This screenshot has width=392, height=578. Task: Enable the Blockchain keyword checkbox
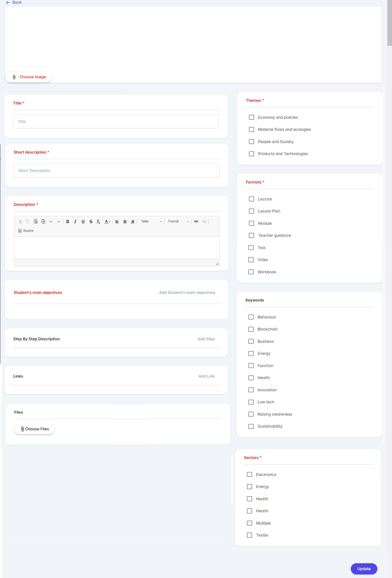point(251,329)
